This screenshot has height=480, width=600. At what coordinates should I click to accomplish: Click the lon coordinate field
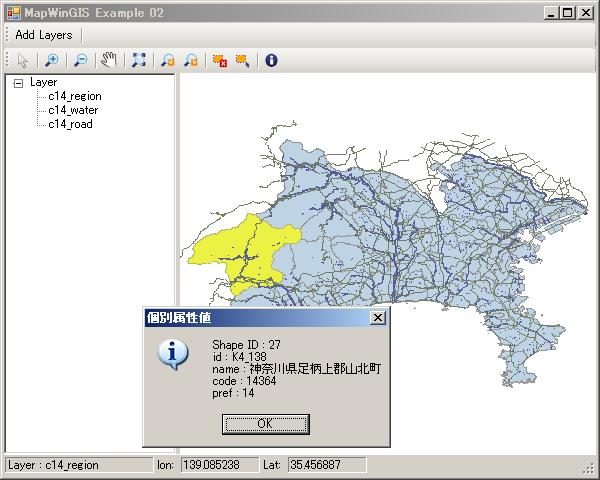coord(217,465)
